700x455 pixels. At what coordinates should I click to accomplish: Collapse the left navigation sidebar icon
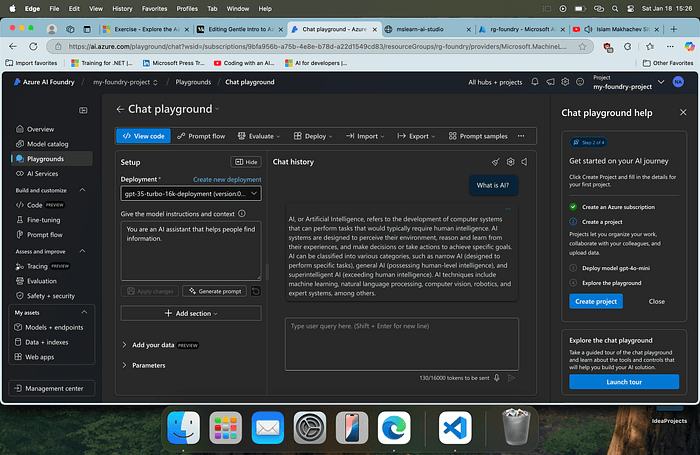pos(83,110)
